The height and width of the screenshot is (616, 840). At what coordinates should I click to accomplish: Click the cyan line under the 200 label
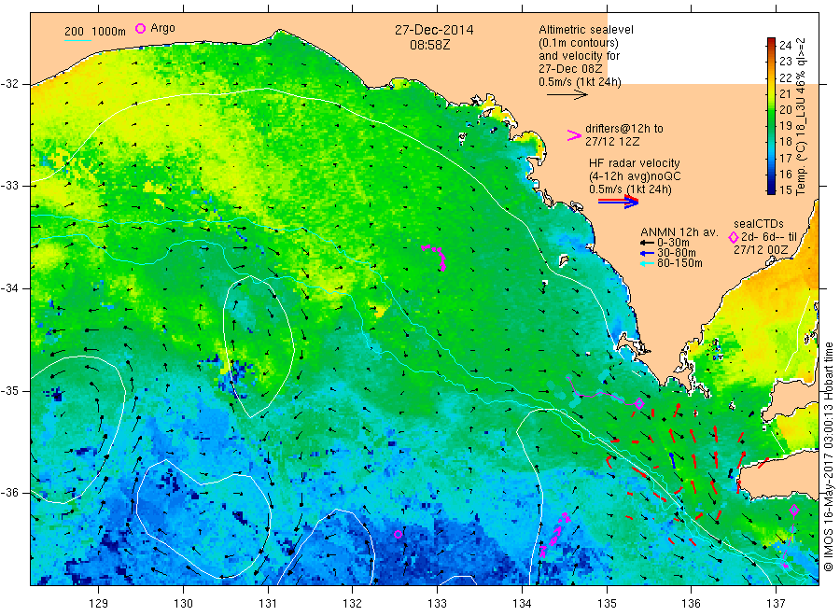point(77,40)
